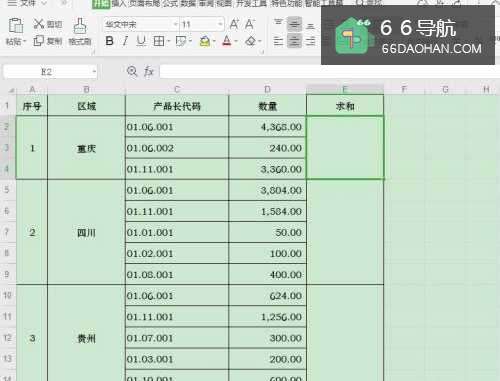The width and height of the screenshot is (500, 381).
Task: Click the zoom magnifier beside formula bar
Action: click(x=132, y=71)
